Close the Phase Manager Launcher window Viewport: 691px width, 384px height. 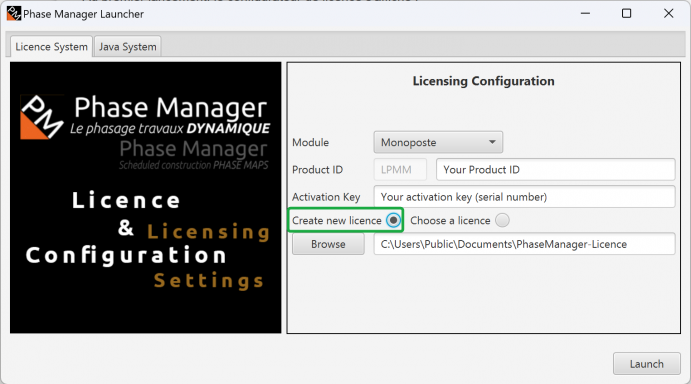[669, 14]
